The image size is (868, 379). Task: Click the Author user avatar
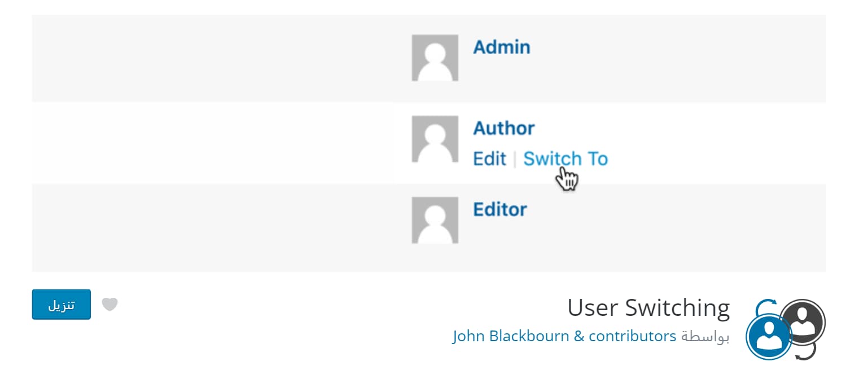(435, 139)
